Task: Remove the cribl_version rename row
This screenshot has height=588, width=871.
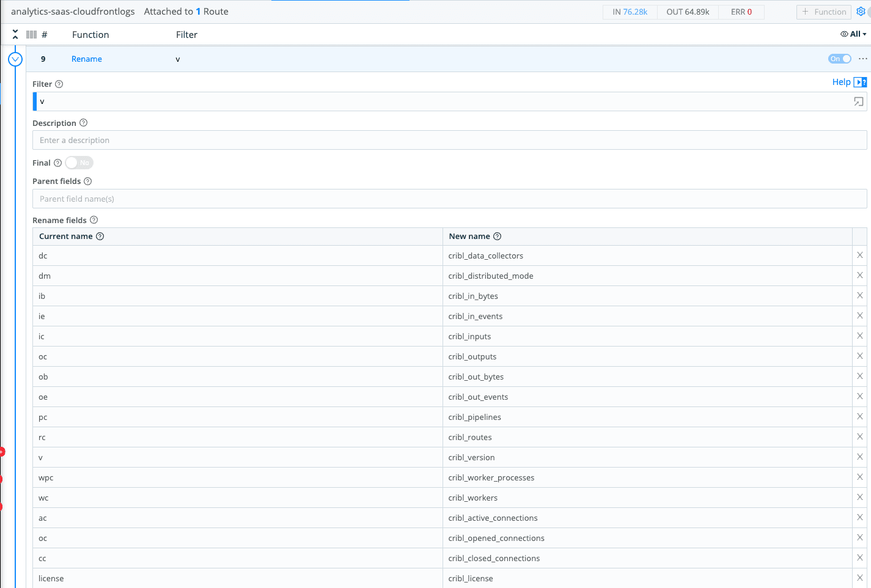Action: pyautogui.click(x=859, y=457)
